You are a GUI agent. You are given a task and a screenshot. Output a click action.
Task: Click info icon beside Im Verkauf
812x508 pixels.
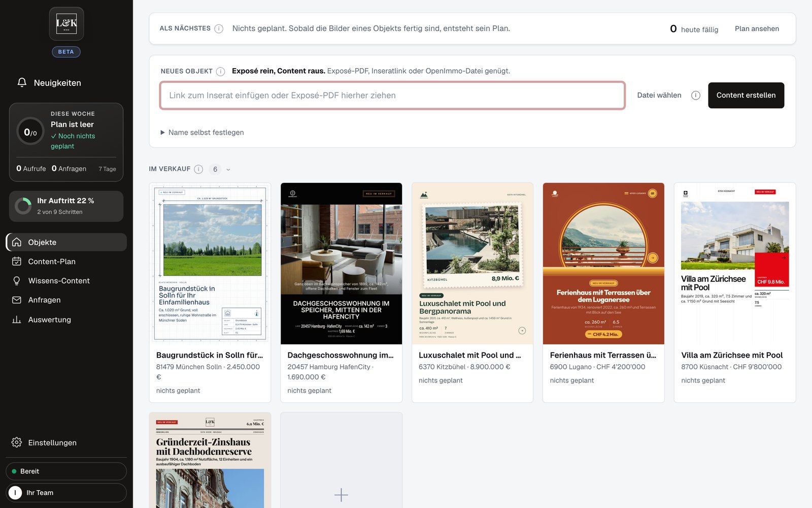click(x=198, y=169)
